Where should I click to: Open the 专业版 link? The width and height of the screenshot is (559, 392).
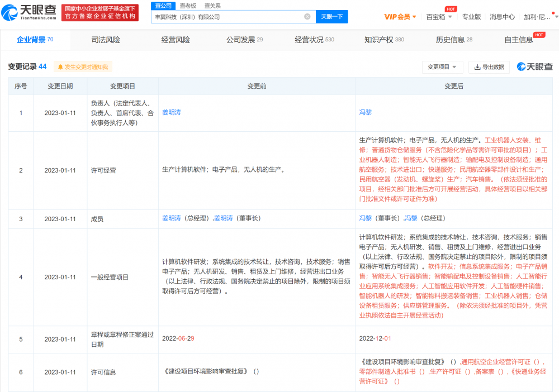(x=471, y=17)
